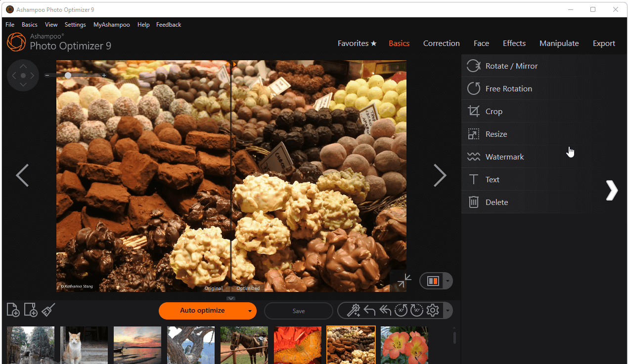Click the zoom slider handle

tap(68, 76)
